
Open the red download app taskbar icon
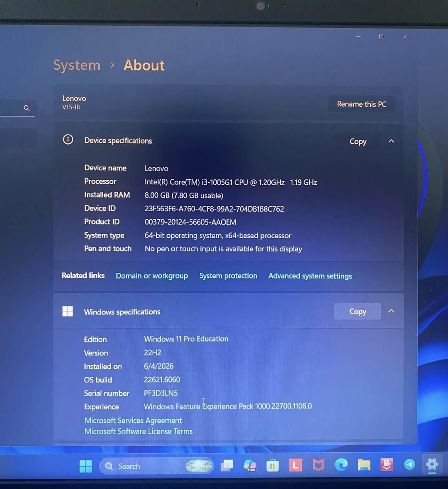tap(387, 465)
